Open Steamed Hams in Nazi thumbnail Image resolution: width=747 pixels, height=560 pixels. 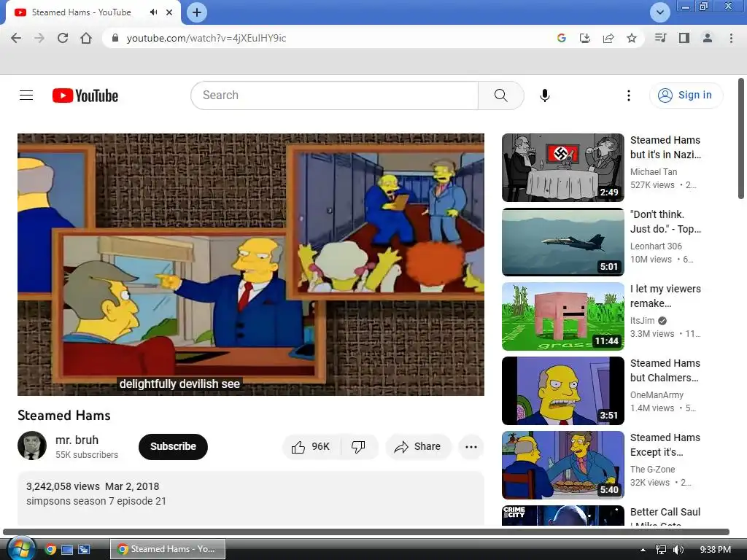pyautogui.click(x=562, y=168)
